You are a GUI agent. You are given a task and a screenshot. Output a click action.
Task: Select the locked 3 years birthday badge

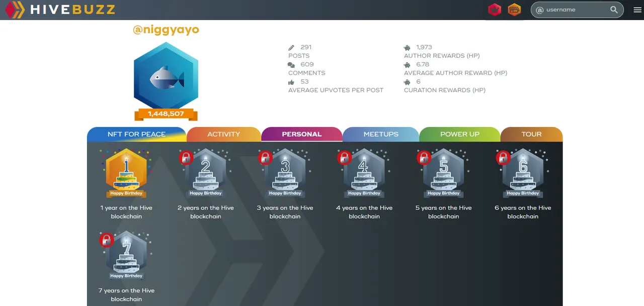[x=285, y=173]
